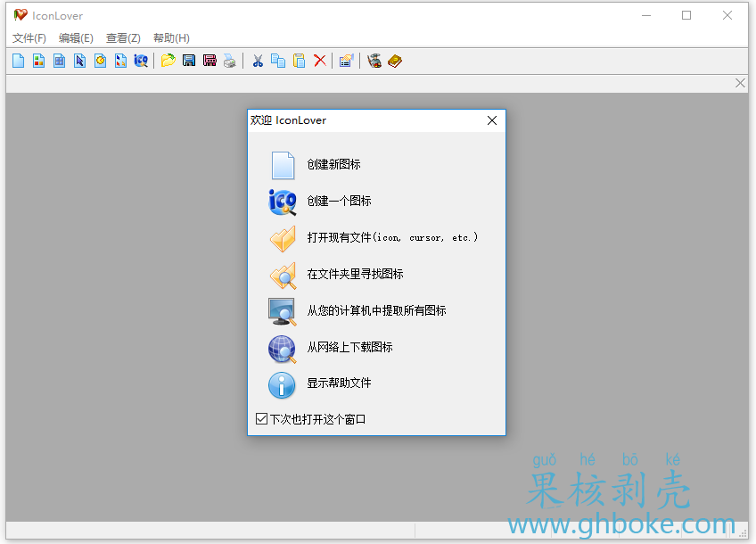Click the Paste clipboard toolbar icon

(x=299, y=61)
